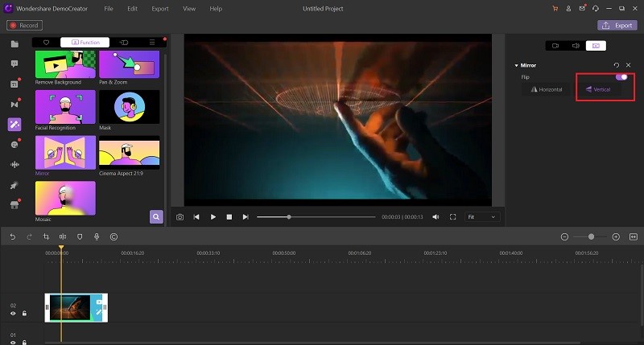Toggle visibility of track 02
The image size is (644, 345).
(13, 314)
